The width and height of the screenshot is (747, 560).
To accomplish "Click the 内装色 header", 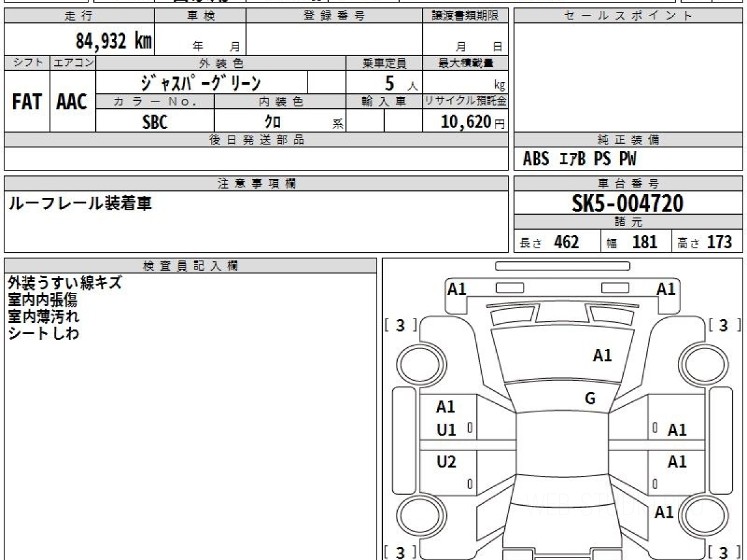I will 280,102.
